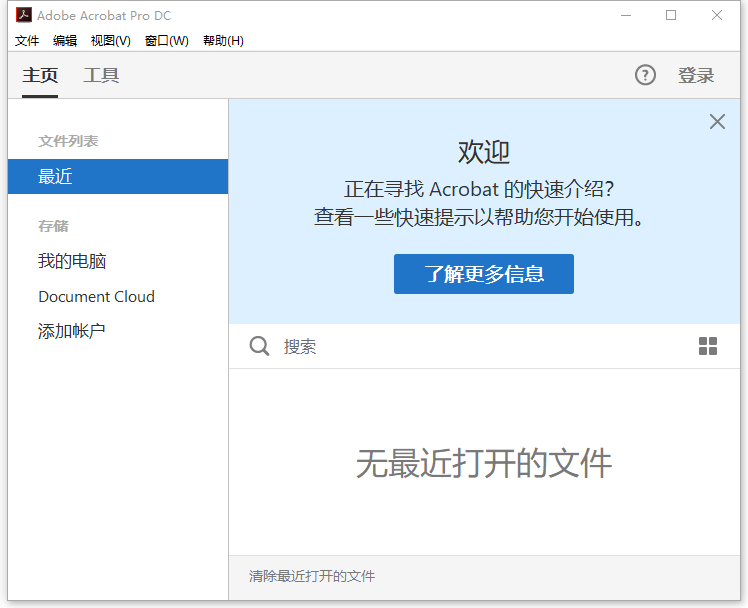Click 清除最近打开的文件 link
Image resolution: width=748 pixels, height=608 pixels.
point(312,576)
